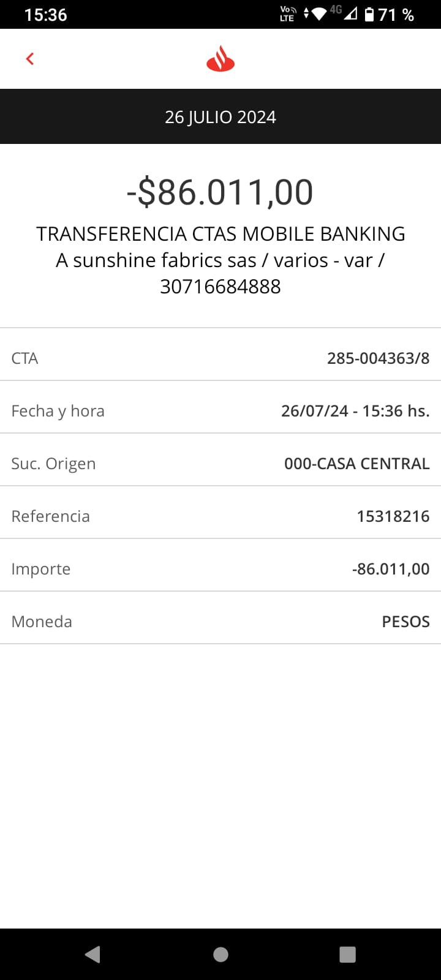Select the Fecha y hora row
441x980 pixels.
tap(221, 411)
